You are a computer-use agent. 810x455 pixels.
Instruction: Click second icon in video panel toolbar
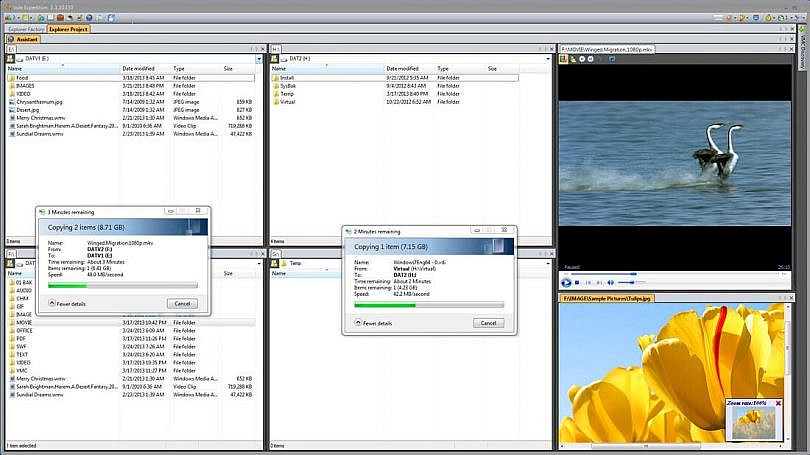573,59
